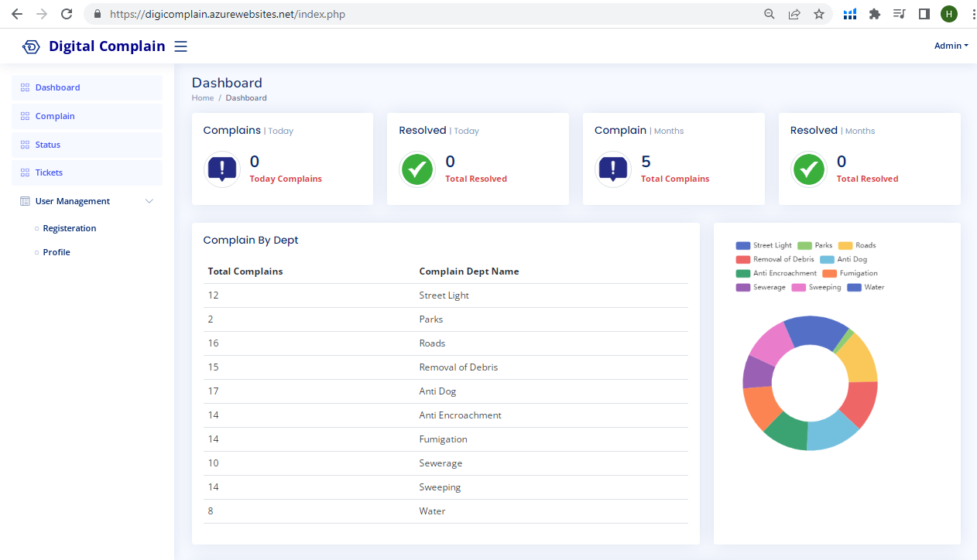977x560 pixels.
Task: Open the Dashboard sidebar item icon
Action: [24, 87]
